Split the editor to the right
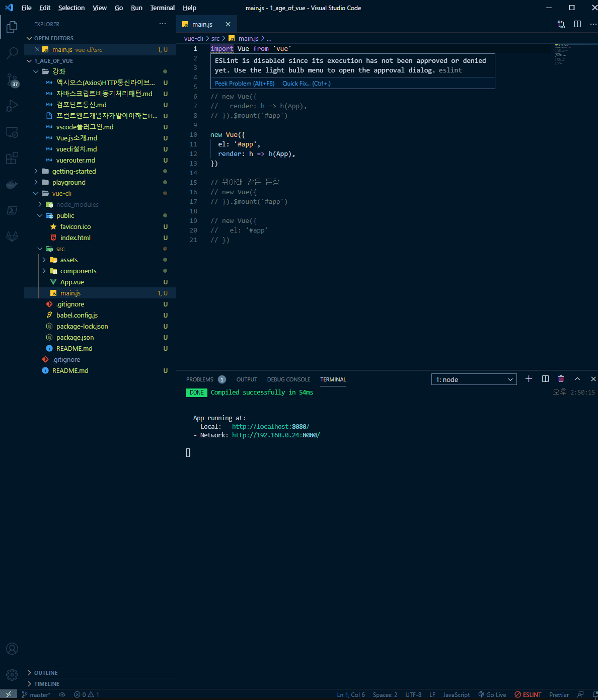Screen dimensions: 598x700 point(577,24)
